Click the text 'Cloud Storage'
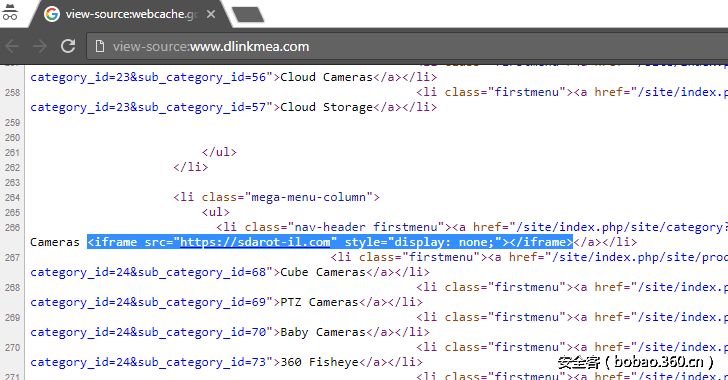The height and width of the screenshot is (380, 728). coord(326,107)
